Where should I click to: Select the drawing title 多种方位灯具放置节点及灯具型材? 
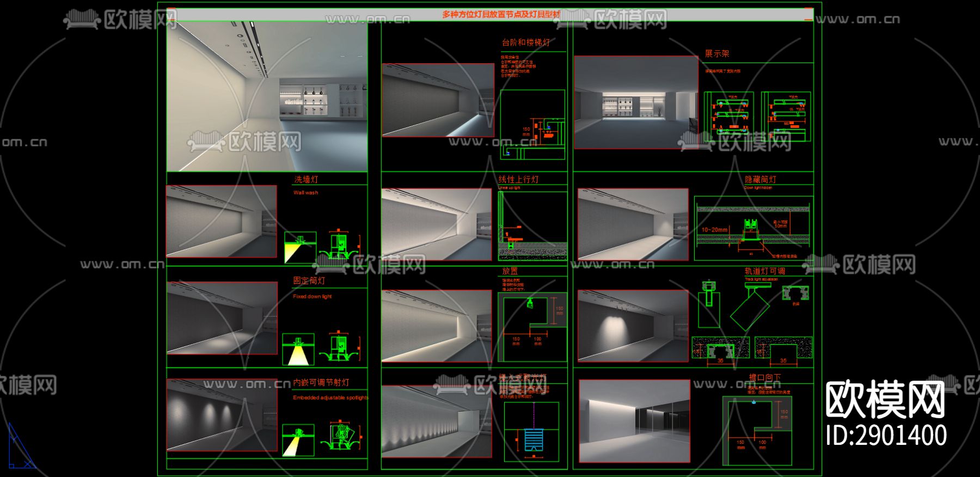[501, 14]
